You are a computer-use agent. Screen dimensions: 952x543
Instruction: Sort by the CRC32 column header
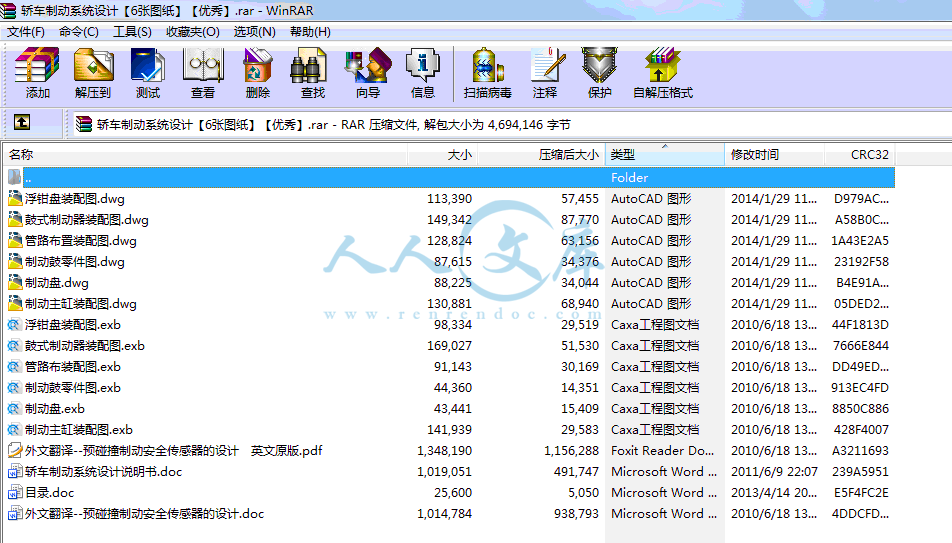(860, 155)
